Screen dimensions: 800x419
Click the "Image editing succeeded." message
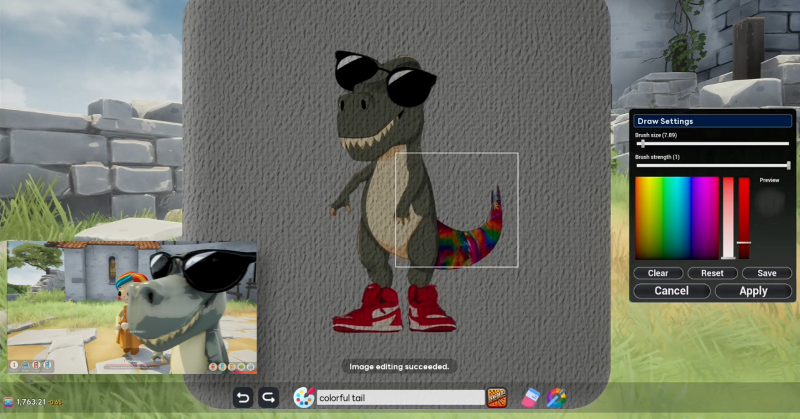[399, 366]
